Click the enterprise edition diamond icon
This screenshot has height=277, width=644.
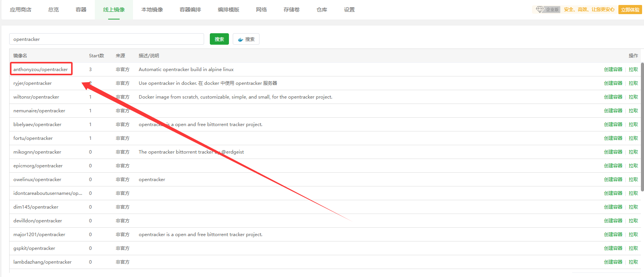[x=540, y=10]
